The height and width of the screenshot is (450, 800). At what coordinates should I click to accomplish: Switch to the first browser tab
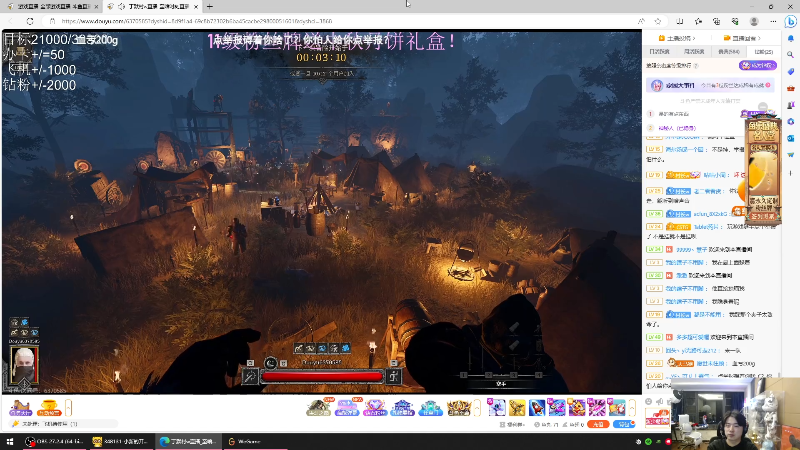(x=52, y=7)
